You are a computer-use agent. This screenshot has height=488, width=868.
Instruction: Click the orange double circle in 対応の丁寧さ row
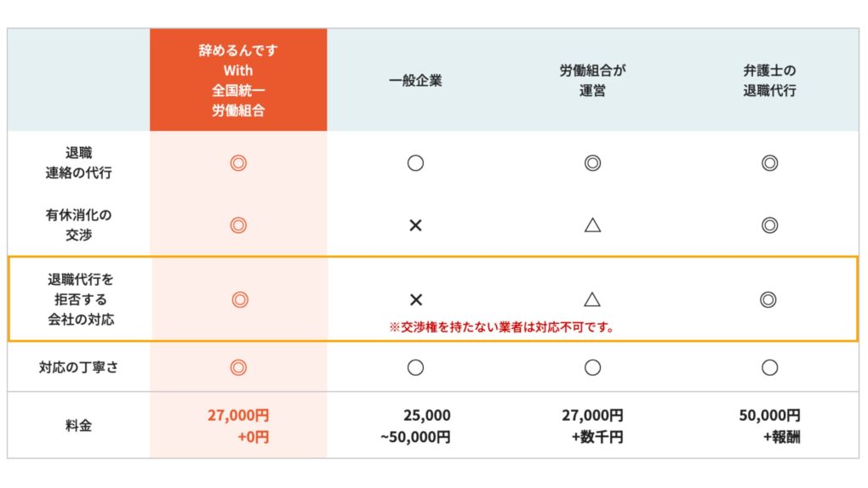coord(238,367)
